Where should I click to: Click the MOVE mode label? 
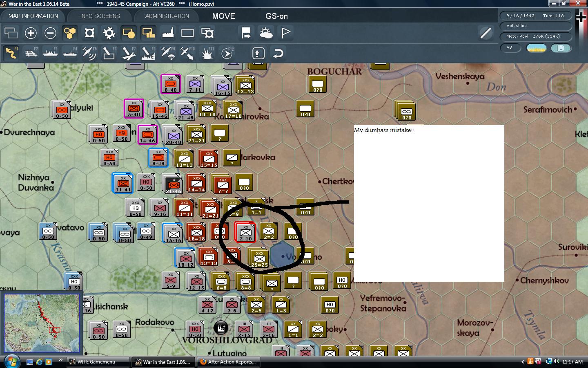tap(223, 16)
